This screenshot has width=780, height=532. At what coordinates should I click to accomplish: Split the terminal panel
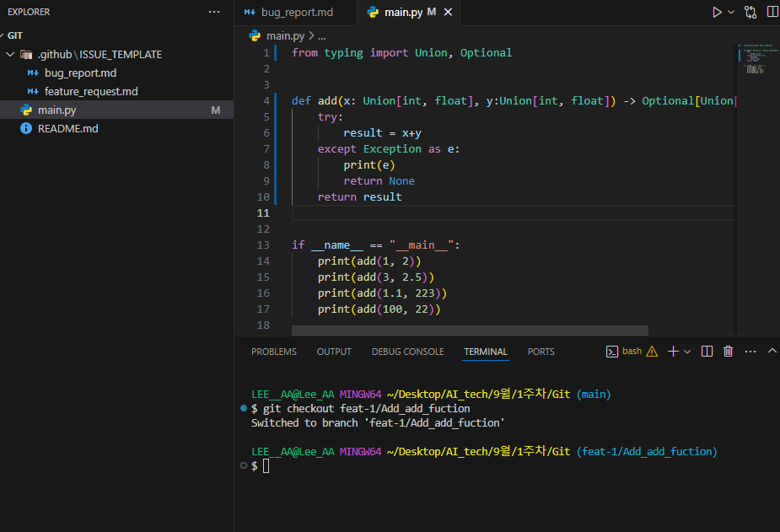707,352
